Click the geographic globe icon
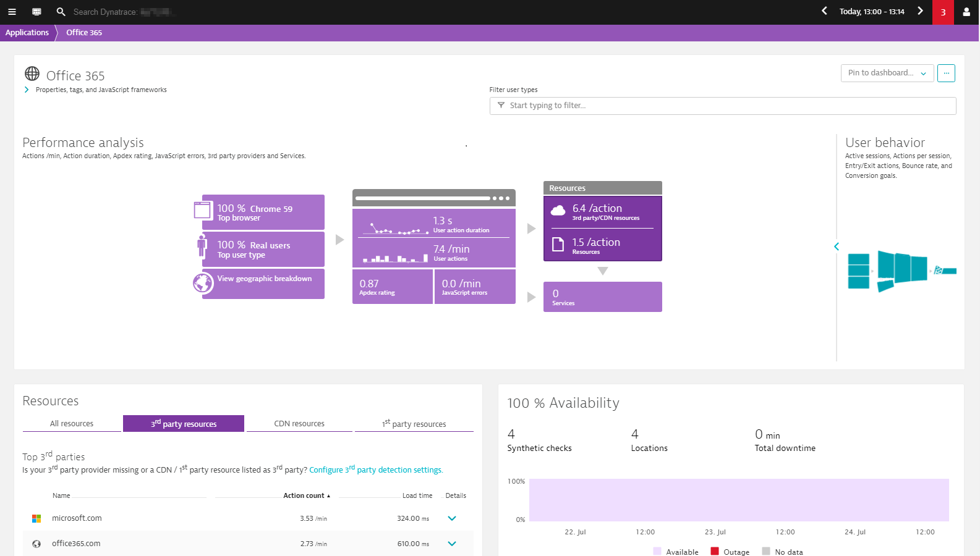Image resolution: width=980 pixels, height=556 pixels. (203, 283)
